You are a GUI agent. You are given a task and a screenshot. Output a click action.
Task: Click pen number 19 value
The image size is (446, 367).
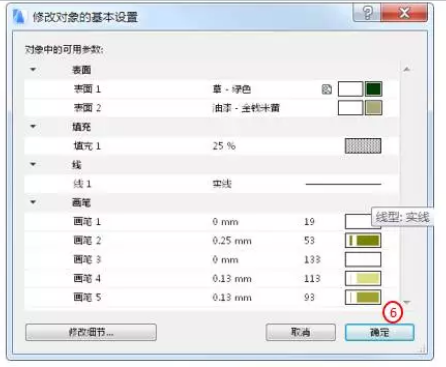(309, 222)
